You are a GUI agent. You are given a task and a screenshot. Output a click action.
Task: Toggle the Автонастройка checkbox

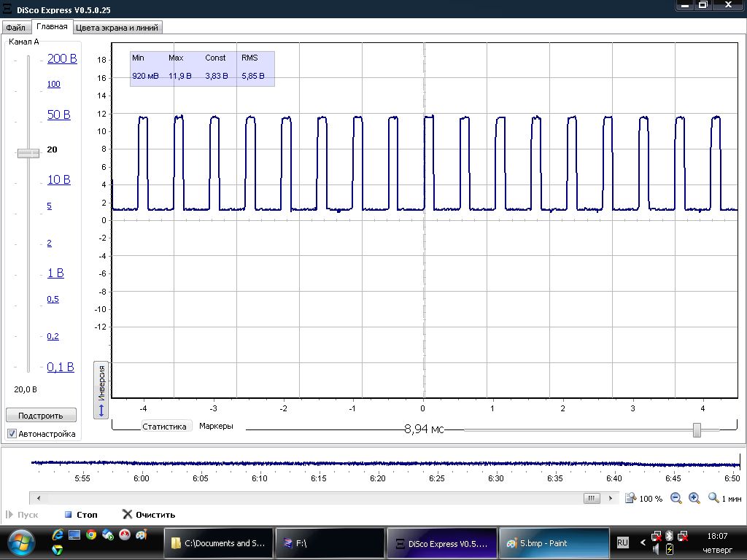coord(12,434)
